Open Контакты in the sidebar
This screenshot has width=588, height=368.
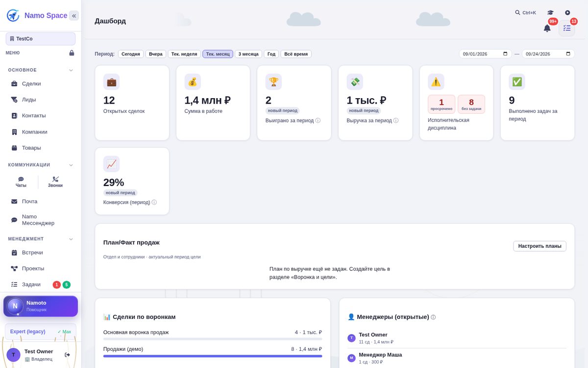[x=41, y=116]
